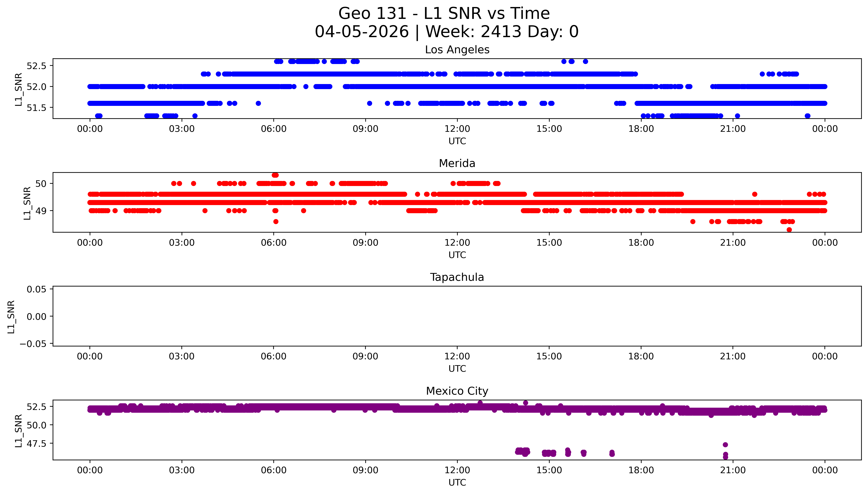
Task: Click the 'Tapachula' subplot title
Action: tap(457, 277)
